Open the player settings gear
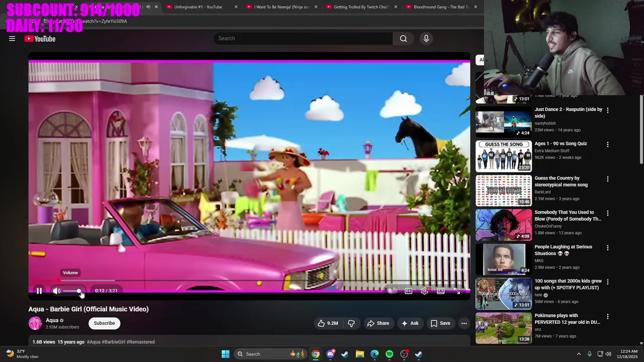Screen dimensions: 644x362 [425, 291]
